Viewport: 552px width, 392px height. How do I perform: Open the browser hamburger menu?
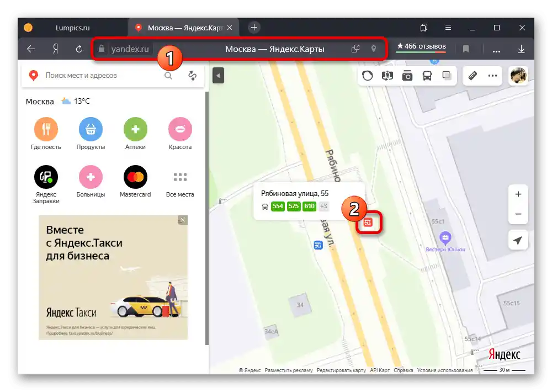click(x=448, y=28)
